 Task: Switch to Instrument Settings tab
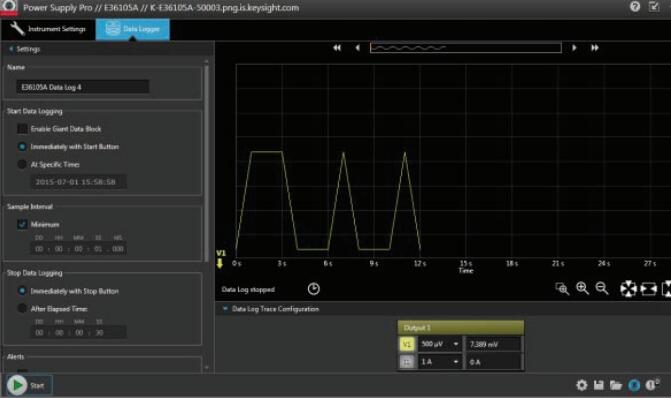[48, 29]
